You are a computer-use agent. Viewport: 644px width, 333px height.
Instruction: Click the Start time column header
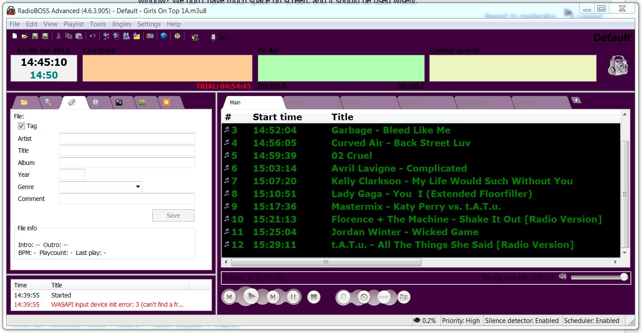[x=289, y=117]
